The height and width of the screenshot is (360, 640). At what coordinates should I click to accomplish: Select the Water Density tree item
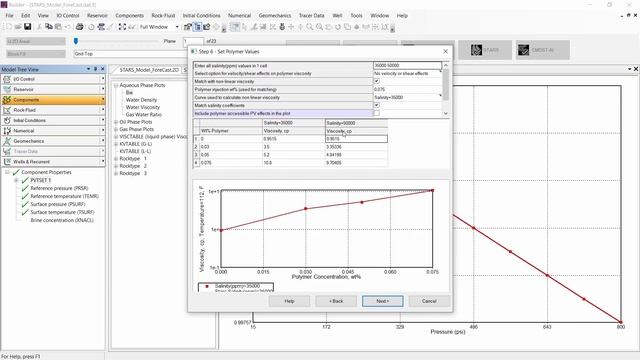pos(141,100)
